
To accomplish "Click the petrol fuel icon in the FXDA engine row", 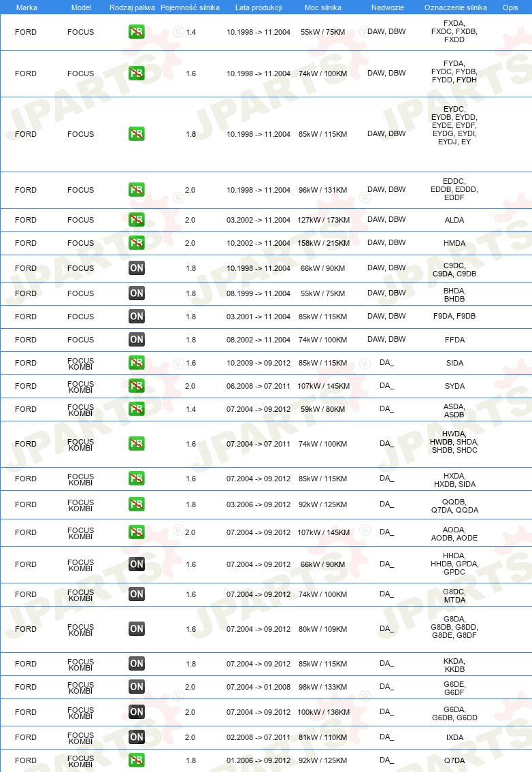I will [136, 32].
